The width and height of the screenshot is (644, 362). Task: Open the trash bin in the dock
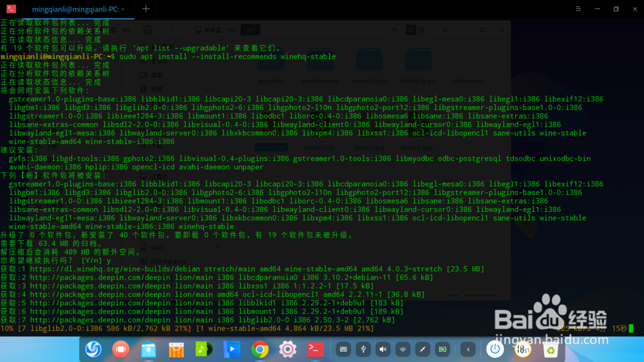(x=551, y=349)
